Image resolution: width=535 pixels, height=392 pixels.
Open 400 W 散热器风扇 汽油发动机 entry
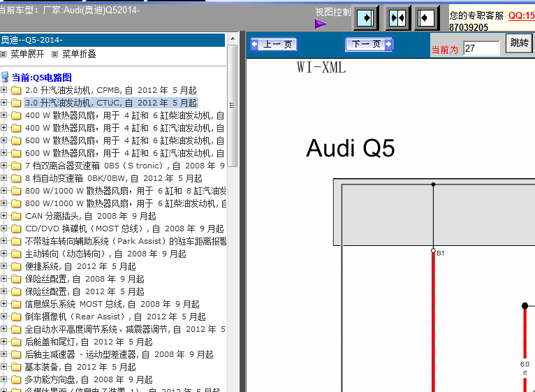pos(124,128)
